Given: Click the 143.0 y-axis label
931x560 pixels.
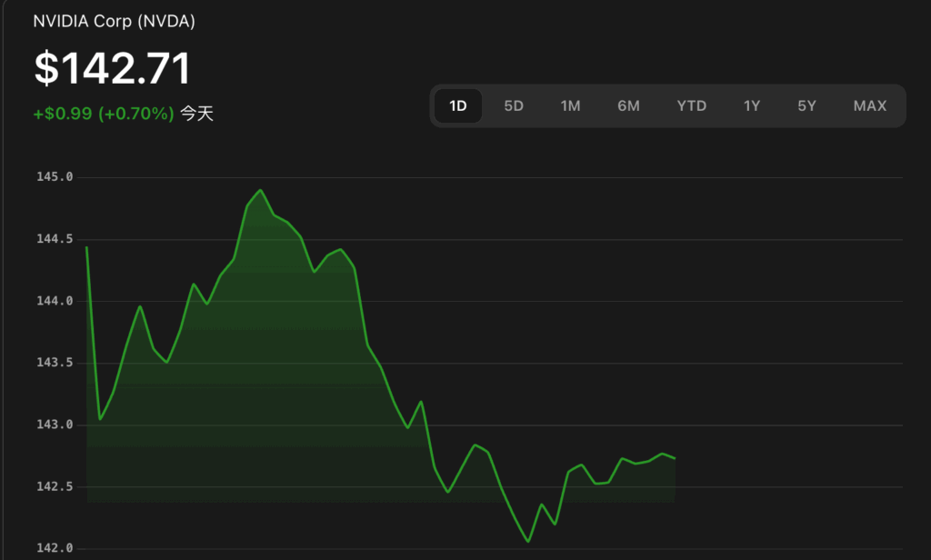Looking at the screenshot, I should tap(55, 425).
